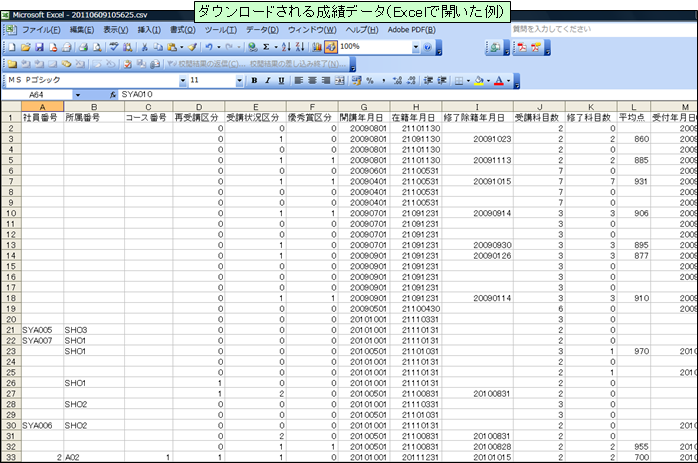The width and height of the screenshot is (698, 463).
Task: Open the 表示(V) menu
Action: pyautogui.click(x=116, y=30)
